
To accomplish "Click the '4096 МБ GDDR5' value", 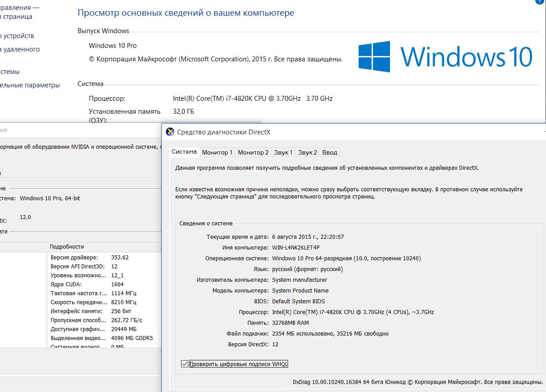I will [132, 338].
